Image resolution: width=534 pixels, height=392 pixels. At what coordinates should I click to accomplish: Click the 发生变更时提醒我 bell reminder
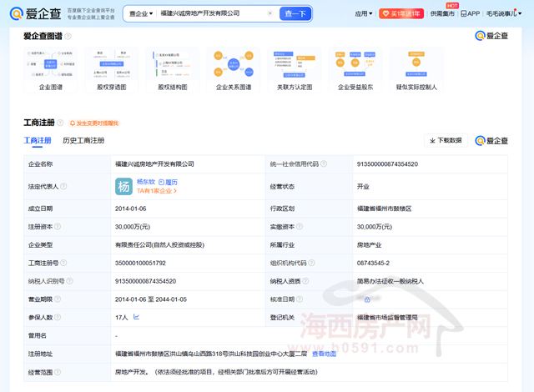[x=94, y=123]
